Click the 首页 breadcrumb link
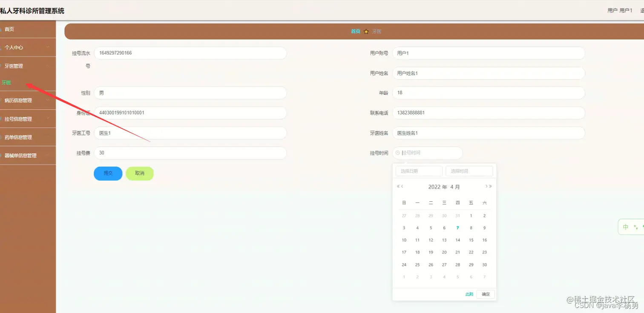 click(x=355, y=32)
